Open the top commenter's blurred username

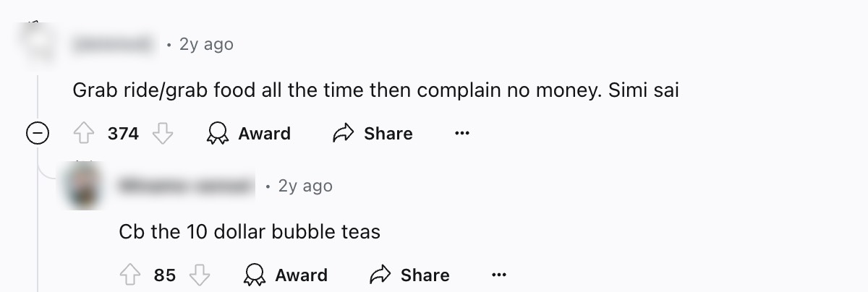(x=114, y=45)
